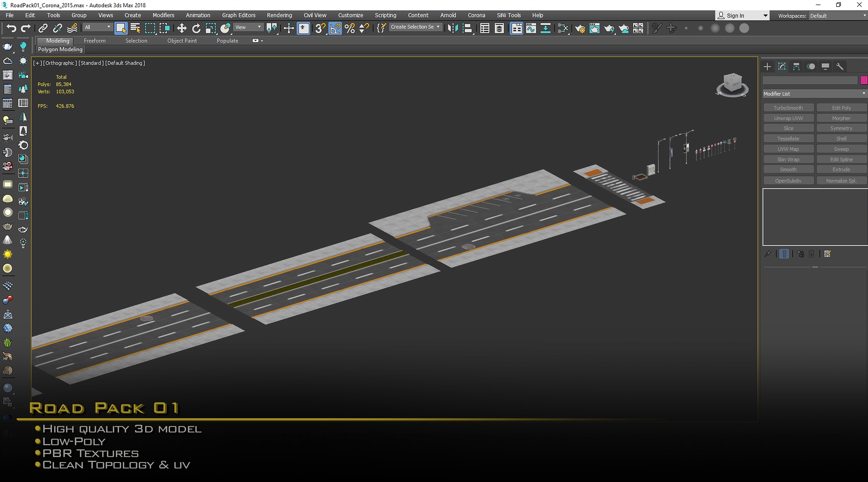This screenshot has width=868, height=482.
Task: Open the Workspaces Default dropdown
Action: coord(837,15)
